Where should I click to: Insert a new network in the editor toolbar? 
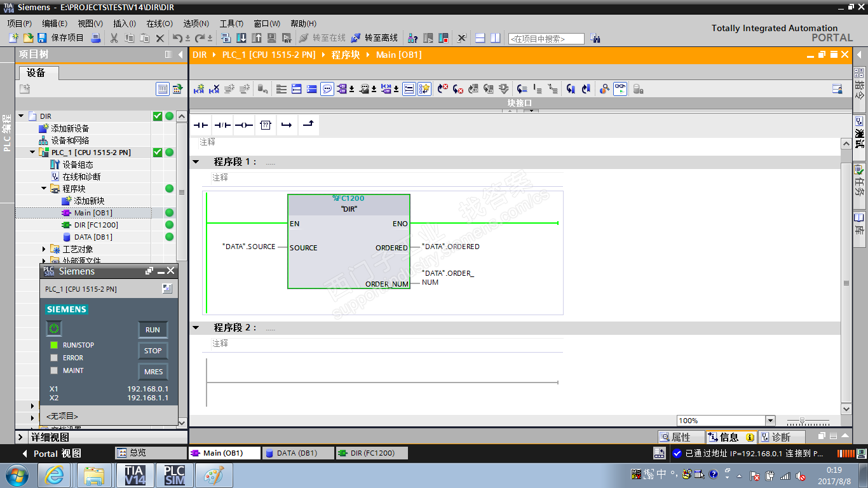(x=200, y=89)
